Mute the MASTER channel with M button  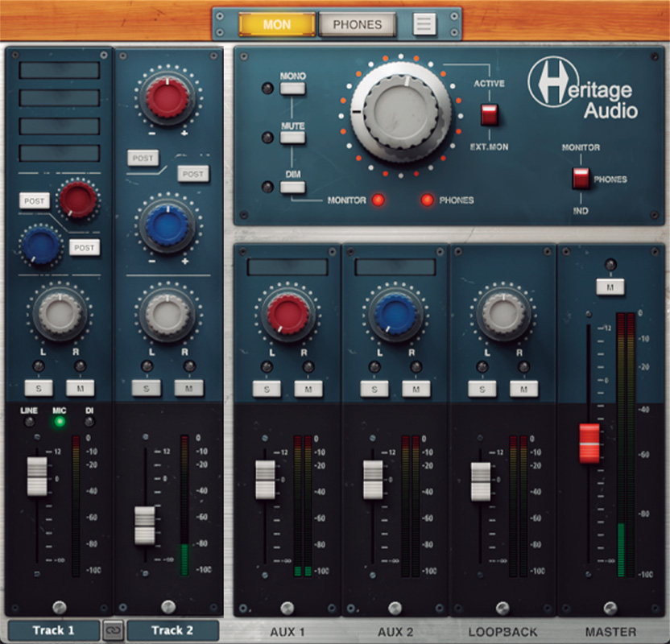[x=610, y=287]
